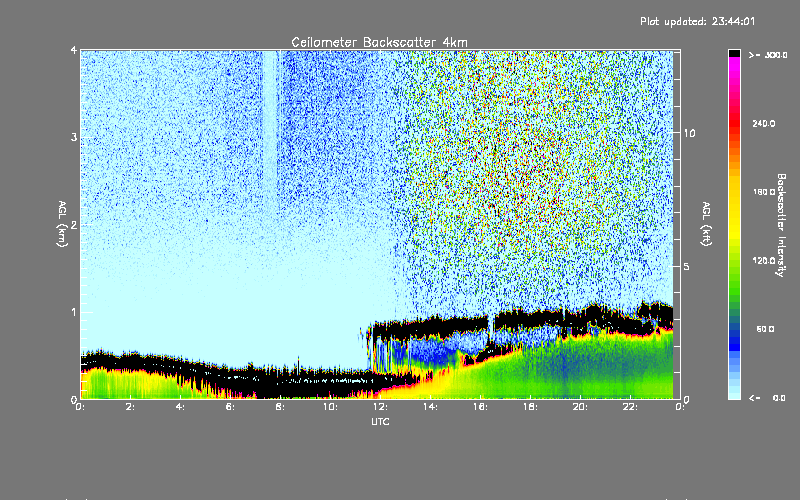Click the '60.0' colorbar label

tap(765, 329)
